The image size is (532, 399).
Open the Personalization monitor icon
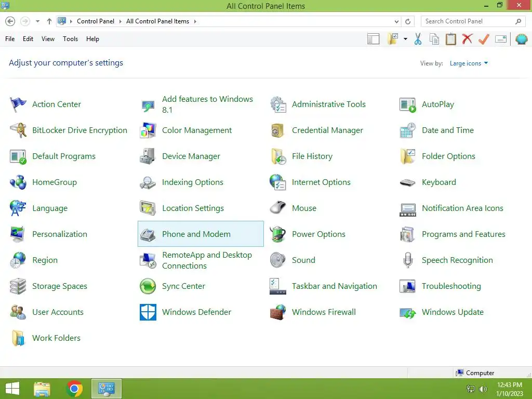point(18,234)
